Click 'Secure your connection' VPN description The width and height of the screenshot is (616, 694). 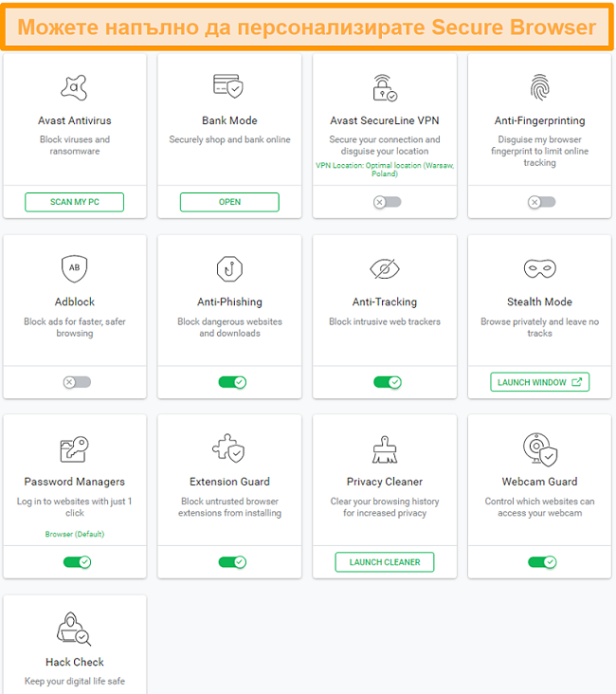point(385,145)
